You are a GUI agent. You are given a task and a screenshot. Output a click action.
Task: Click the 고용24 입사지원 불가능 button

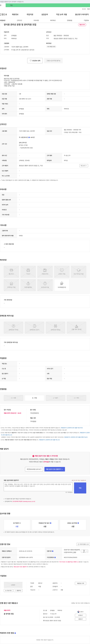point(53,61)
